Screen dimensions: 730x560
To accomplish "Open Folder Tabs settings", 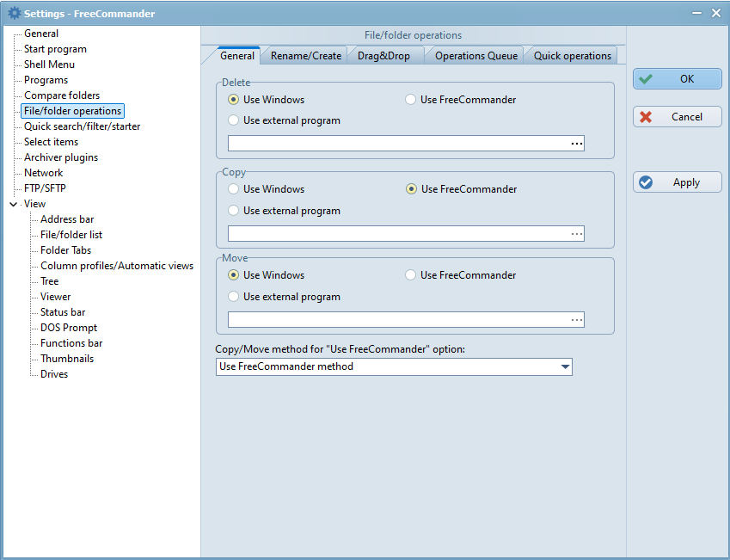I will [x=65, y=250].
